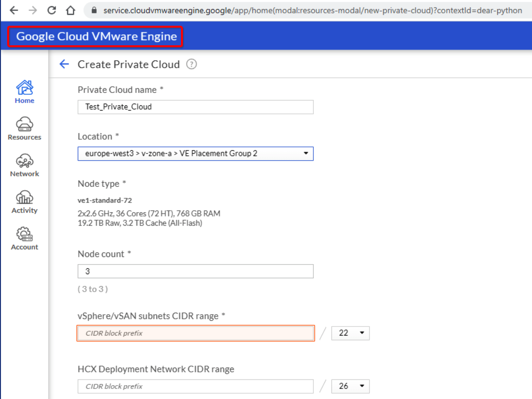The width and height of the screenshot is (532, 399).
Task: Click the Node count input field
Action: 195,271
